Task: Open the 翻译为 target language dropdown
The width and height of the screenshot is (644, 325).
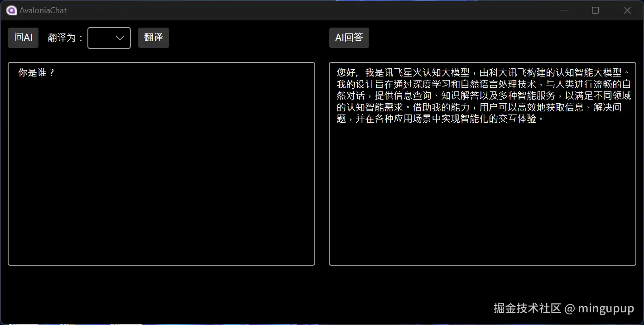Action: (109, 38)
